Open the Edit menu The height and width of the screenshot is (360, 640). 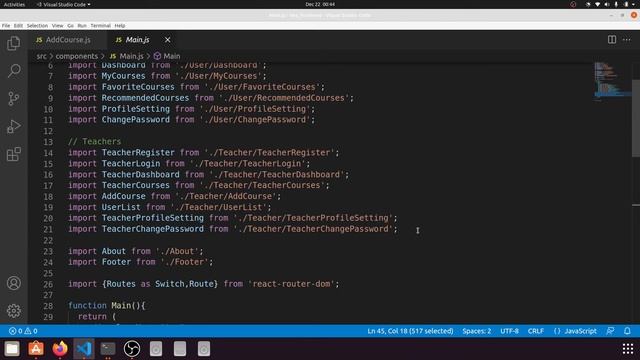click(18, 25)
